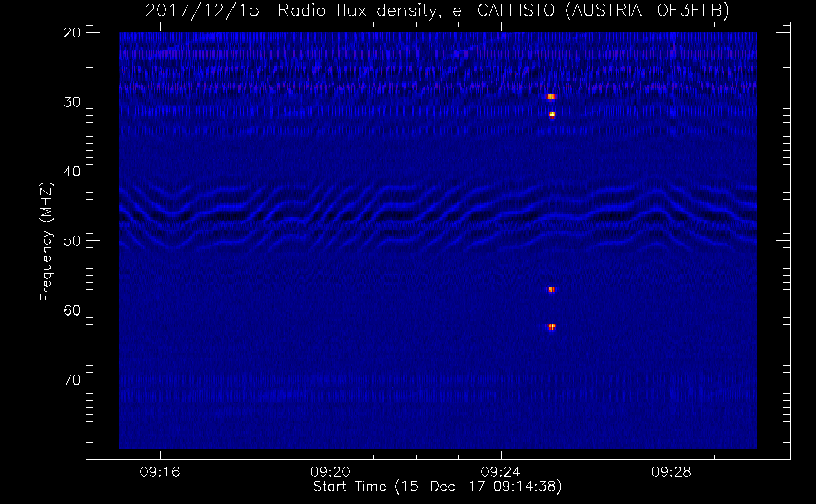Click the 60 MHz frequency tick label
The width and height of the screenshot is (816, 504).
[73, 310]
